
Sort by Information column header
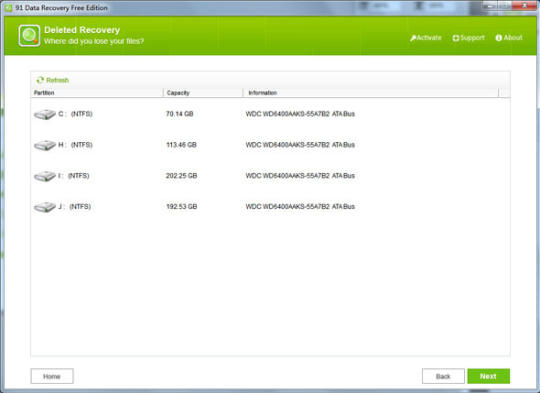[371, 93]
